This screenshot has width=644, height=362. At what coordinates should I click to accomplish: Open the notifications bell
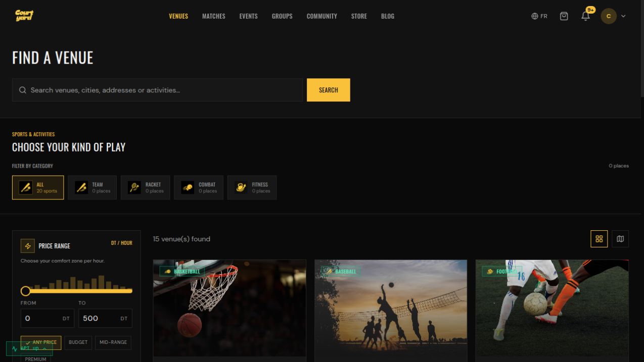[x=585, y=16]
